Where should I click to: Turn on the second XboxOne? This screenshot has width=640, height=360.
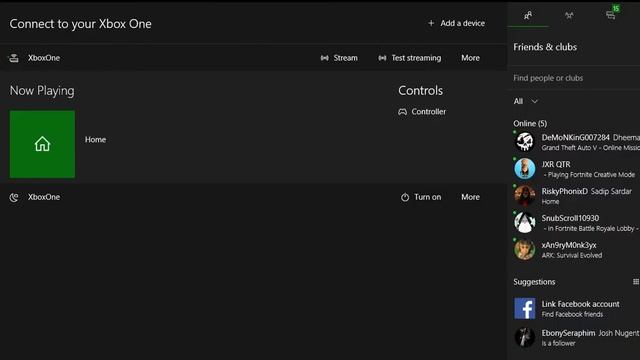[421, 197]
